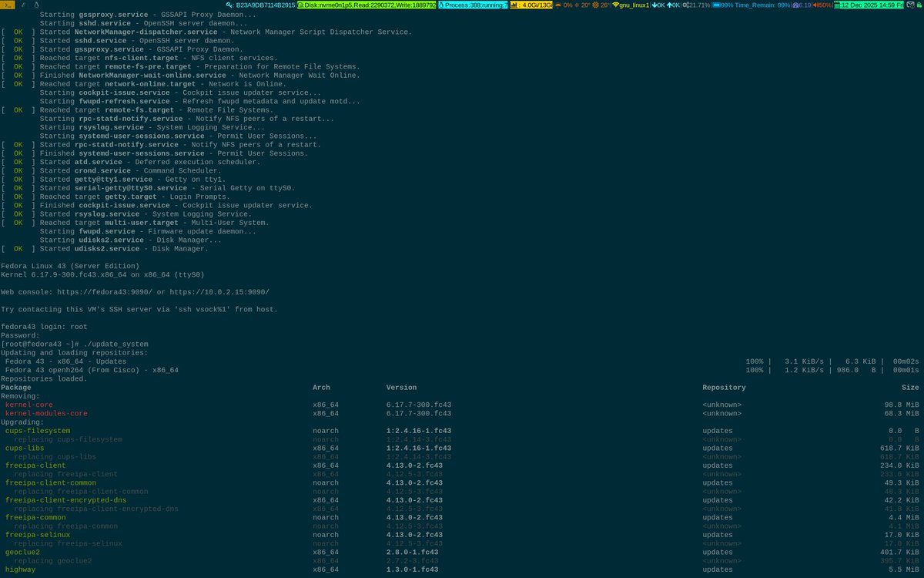Click the 20° temperature indicator

(x=584, y=5)
